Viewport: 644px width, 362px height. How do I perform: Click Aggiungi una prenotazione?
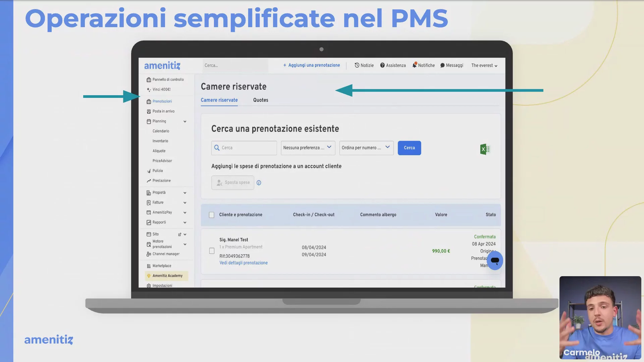point(312,65)
